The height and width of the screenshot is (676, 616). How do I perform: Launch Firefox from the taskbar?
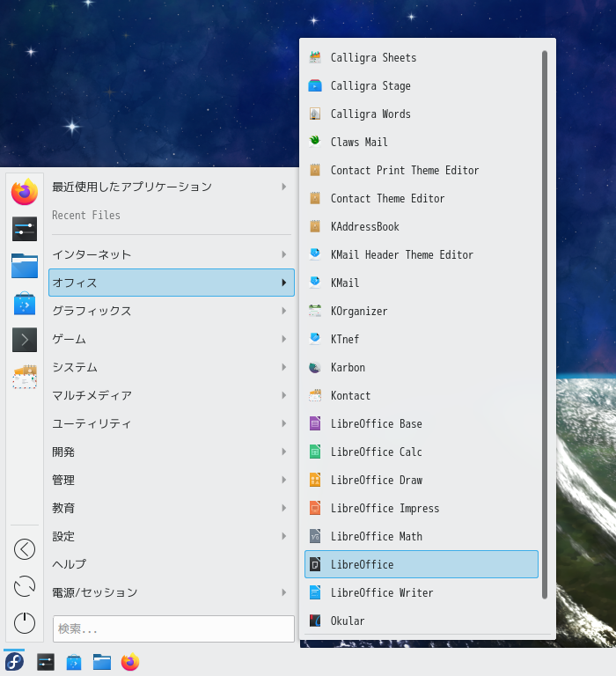(130, 662)
